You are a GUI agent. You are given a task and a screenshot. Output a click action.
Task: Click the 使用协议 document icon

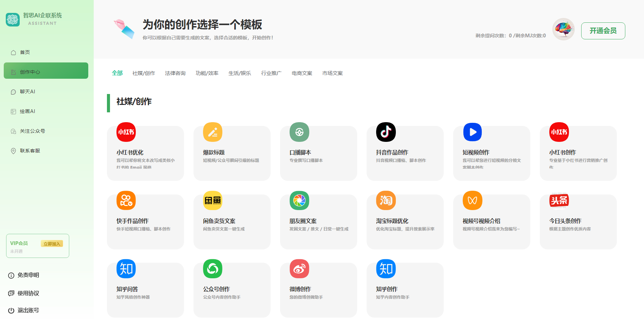[11, 293]
